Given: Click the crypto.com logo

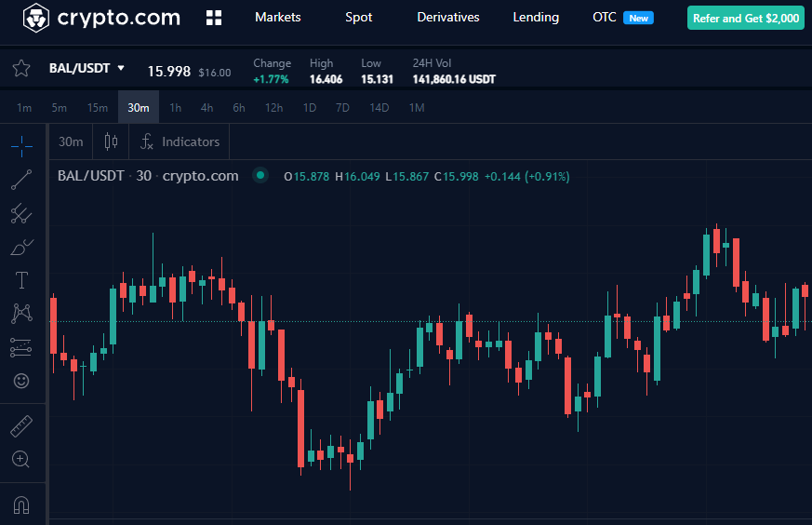Looking at the screenshot, I should point(102,18).
